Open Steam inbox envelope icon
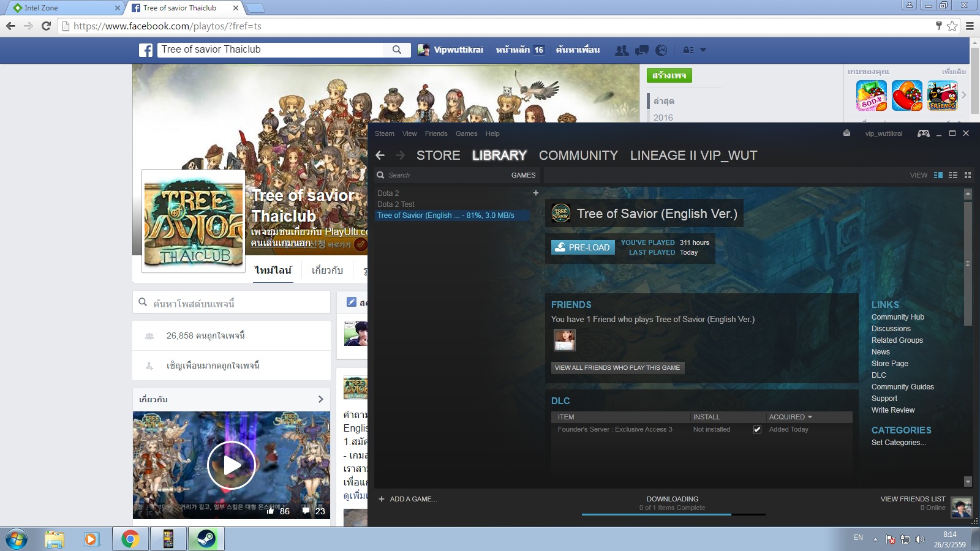 (x=846, y=133)
